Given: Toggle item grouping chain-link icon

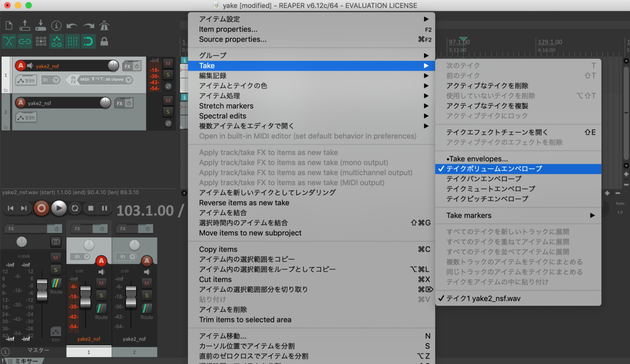Looking at the screenshot, I should 25,41.
